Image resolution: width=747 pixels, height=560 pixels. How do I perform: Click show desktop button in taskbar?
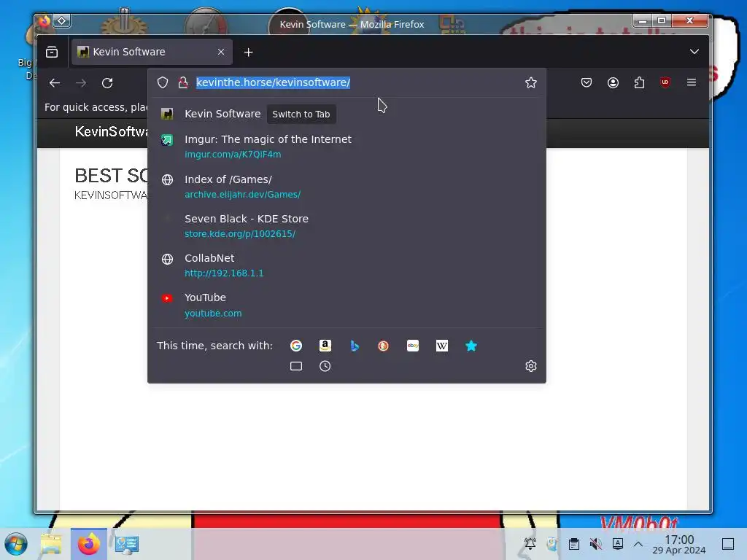click(x=728, y=544)
